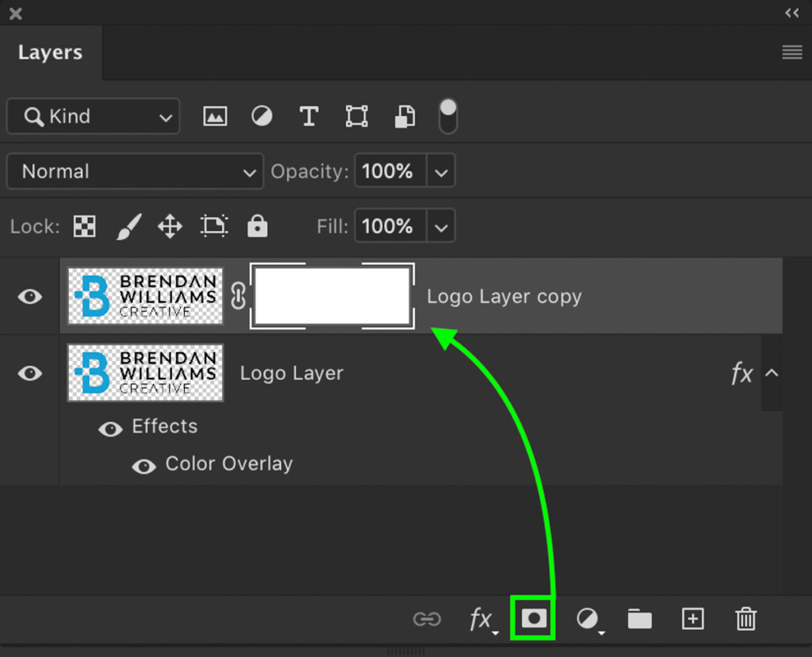
Task: Create a new layer
Action: pyautogui.click(x=692, y=618)
